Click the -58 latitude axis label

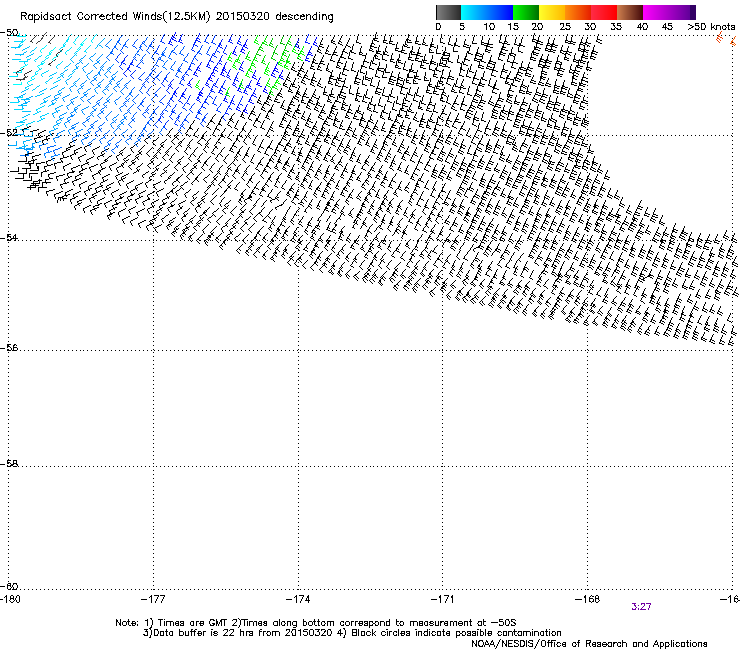coord(9,464)
